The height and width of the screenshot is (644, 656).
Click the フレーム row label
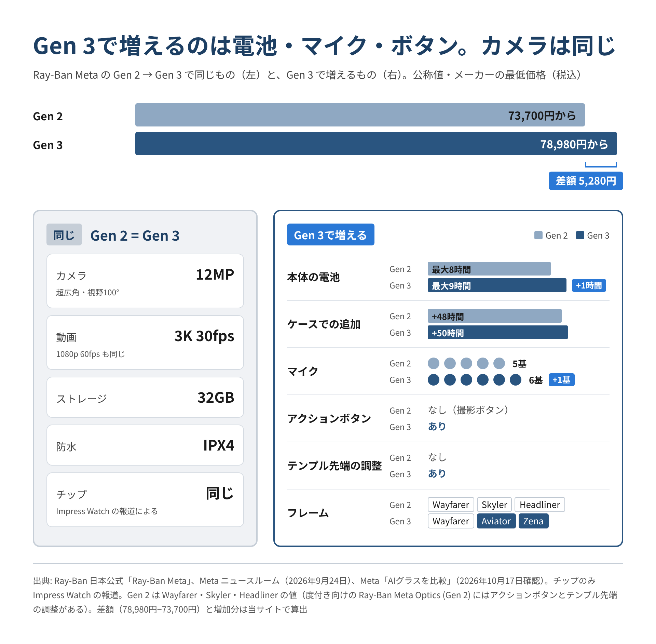[308, 513]
